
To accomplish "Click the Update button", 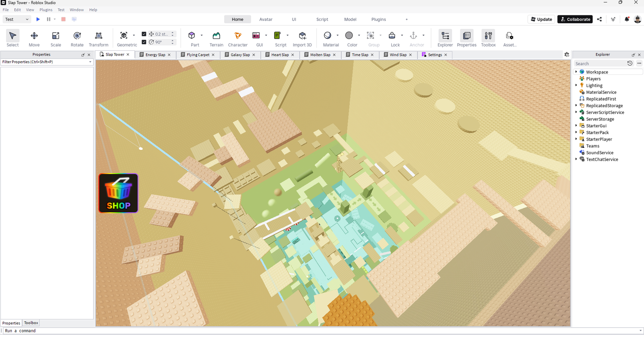I will [541, 19].
